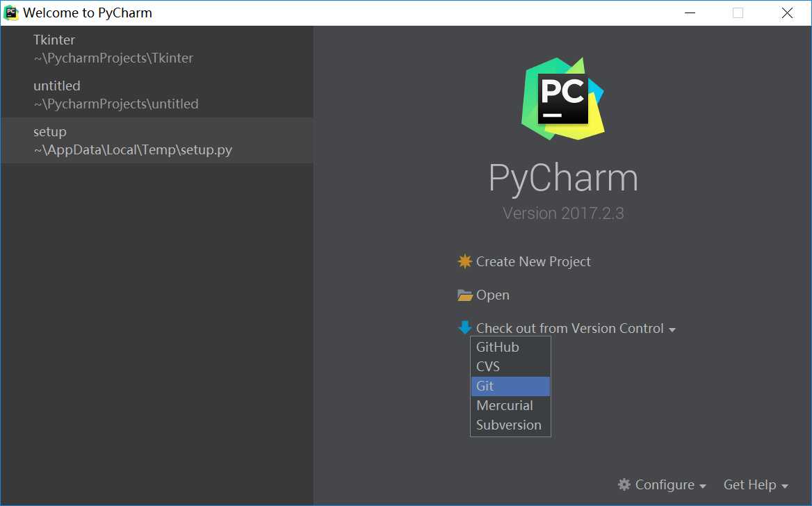This screenshot has width=812, height=506.
Task: Click the folder icon beside Open
Action: [x=465, y=295]
